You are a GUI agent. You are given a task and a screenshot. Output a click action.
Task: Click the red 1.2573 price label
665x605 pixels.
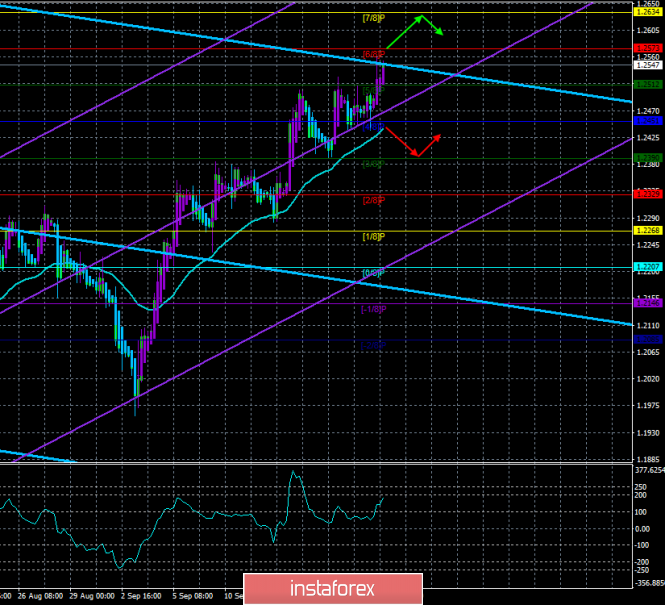click(647, 48)
